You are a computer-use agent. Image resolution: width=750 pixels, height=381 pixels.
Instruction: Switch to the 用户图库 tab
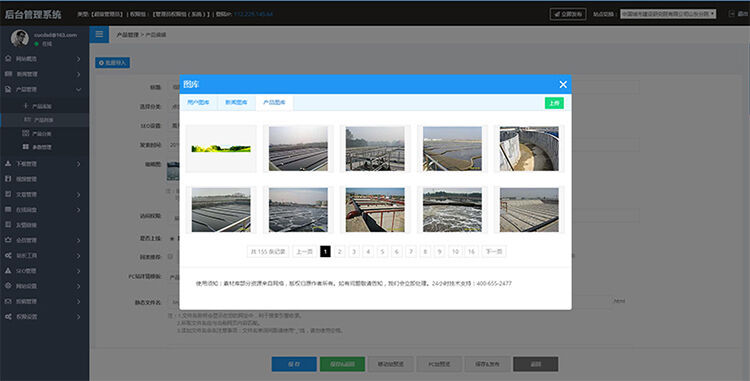click(198, 102)
